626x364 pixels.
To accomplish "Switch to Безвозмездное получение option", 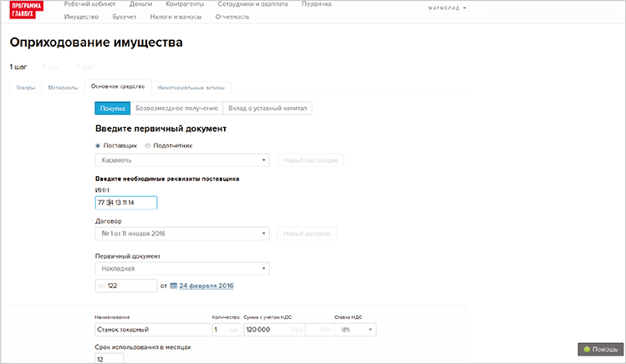I will click(176, 108).
